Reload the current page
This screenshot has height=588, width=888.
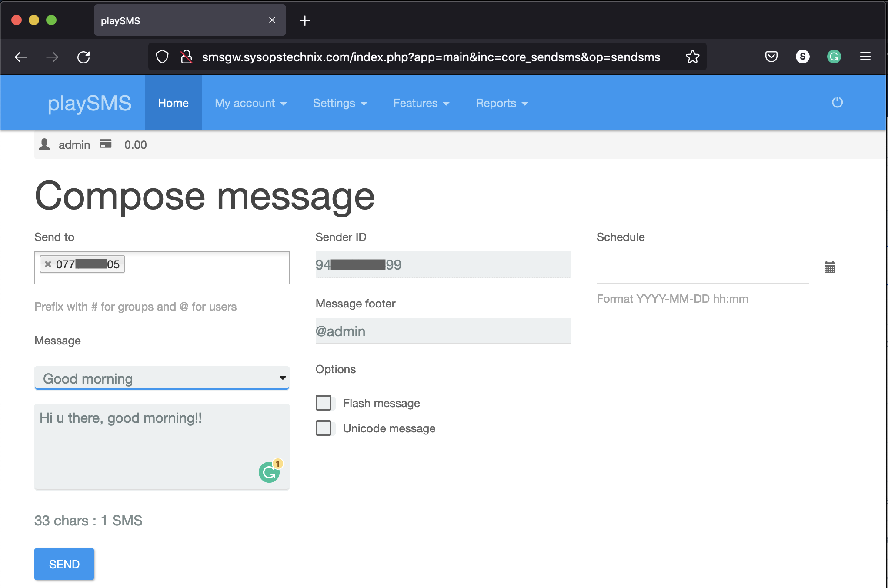coord(83,57)
